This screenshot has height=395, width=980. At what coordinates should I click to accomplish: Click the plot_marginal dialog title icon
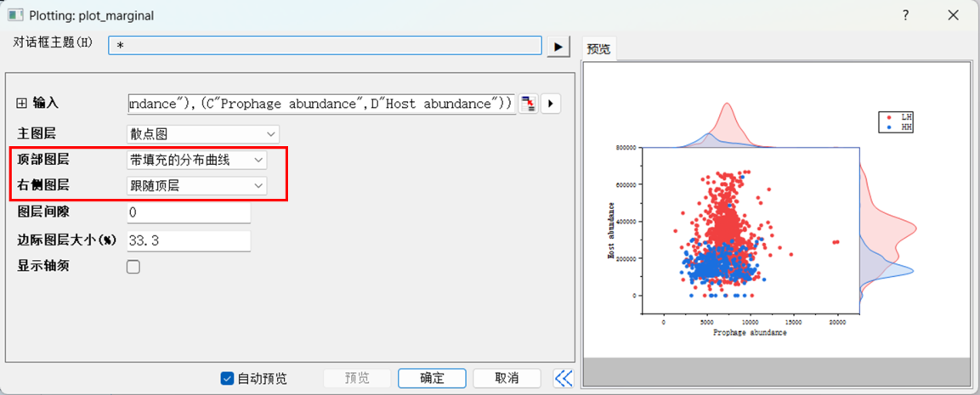[15, 15]
